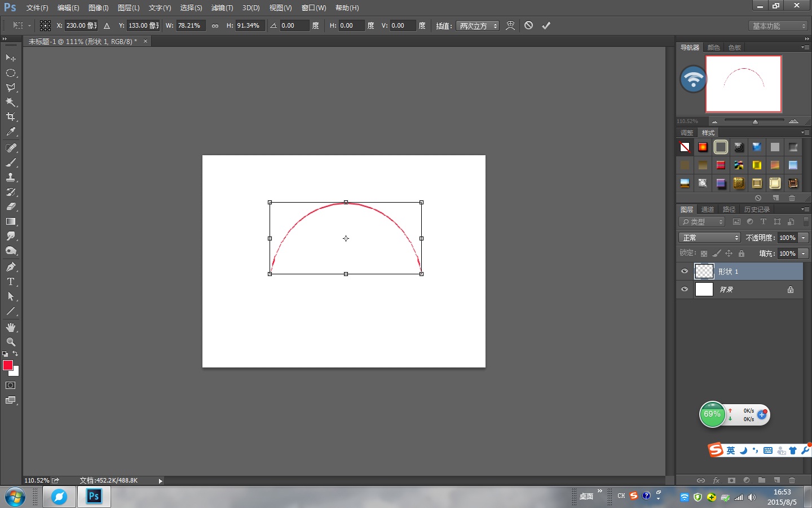This screenshot has width=812, height=508.
Task: Click the Photoshop taskbar button
Action: (94, 497)
